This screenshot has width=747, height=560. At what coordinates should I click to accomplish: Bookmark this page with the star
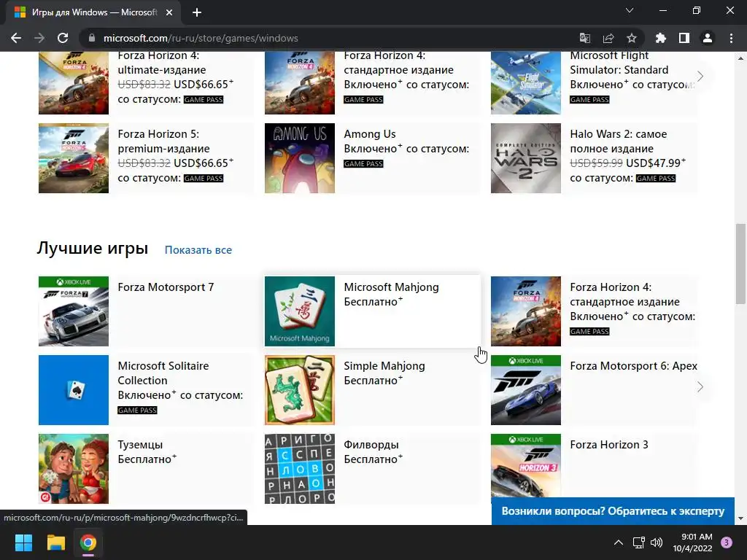point(632,38)
